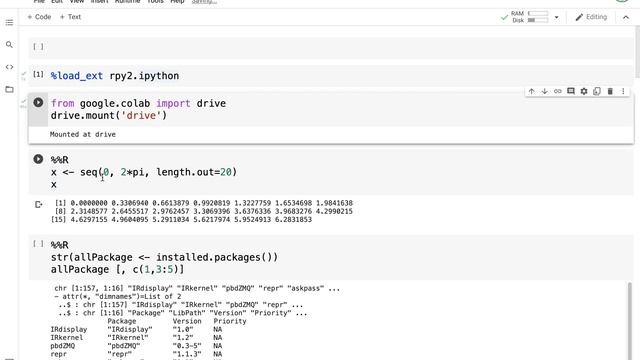Open the find and replace search panel

[9, 44]
